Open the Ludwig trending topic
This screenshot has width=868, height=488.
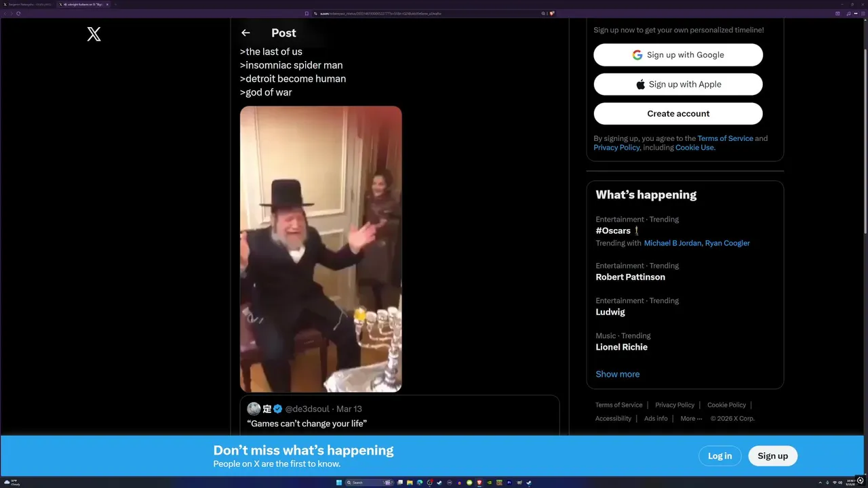click(x=610, y=312)
